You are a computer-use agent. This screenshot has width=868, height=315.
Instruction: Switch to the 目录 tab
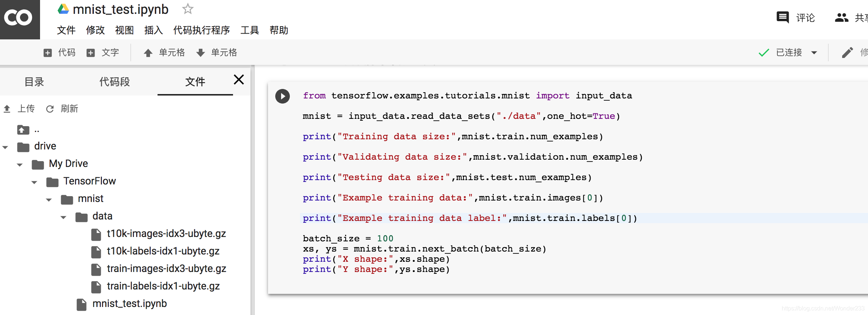pos(34,82)
